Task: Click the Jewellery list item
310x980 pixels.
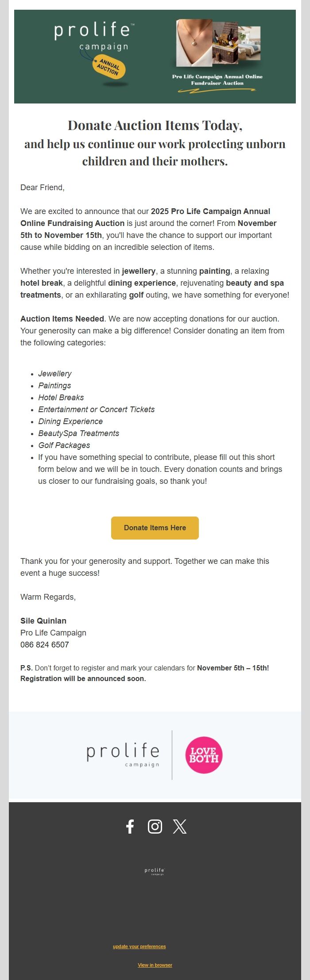Action: pyautogui.click(x=55, y=374)
